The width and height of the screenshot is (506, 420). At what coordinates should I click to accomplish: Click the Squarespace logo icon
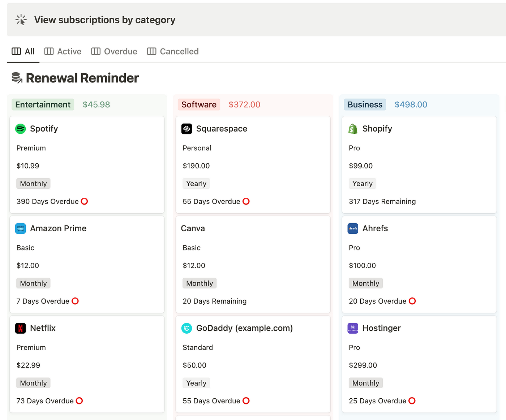pyautogui.click(x=186, y=129)
